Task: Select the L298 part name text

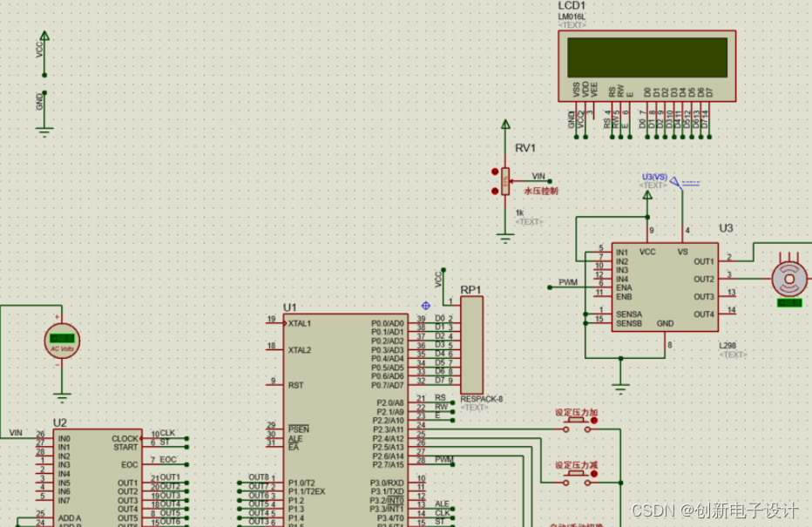Action: 727,345
